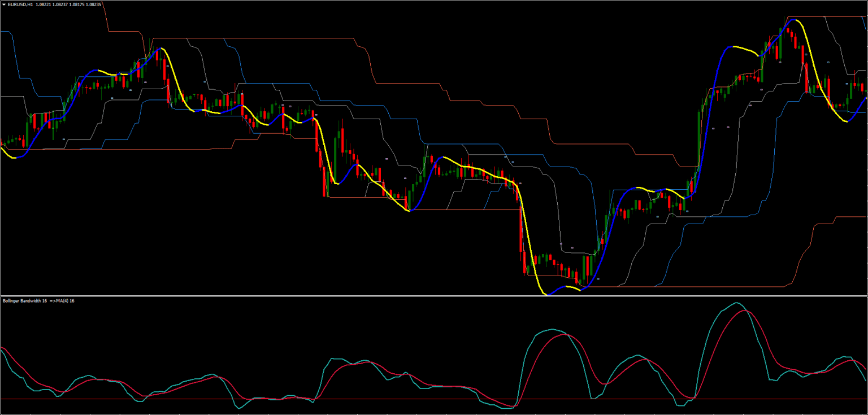
Task: Toggle the indicator window divider bar
Action: pos(396,296)
